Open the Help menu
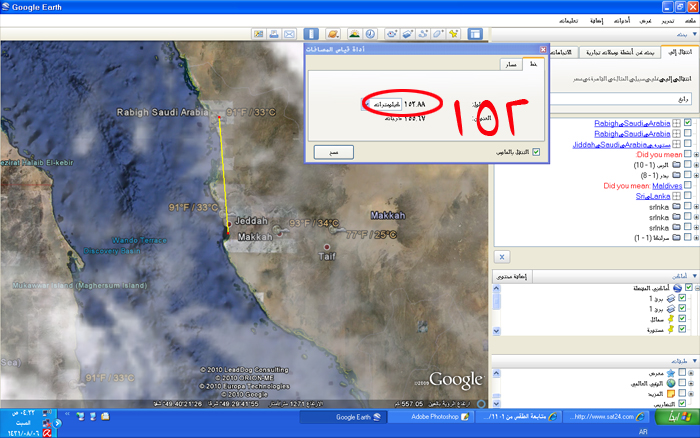700x438 pixels. coord(568,21)
